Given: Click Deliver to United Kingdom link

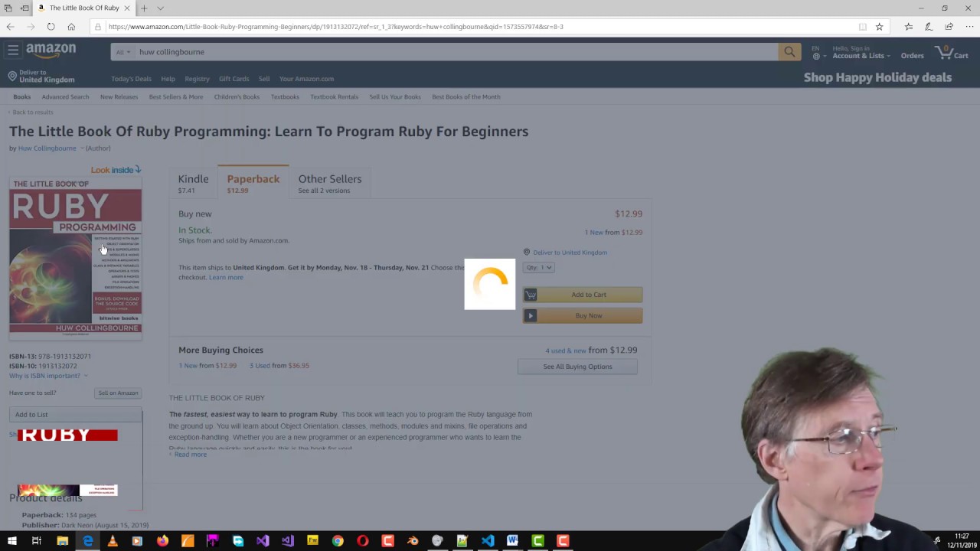Looking at the screenshot, I should point(570,252).
